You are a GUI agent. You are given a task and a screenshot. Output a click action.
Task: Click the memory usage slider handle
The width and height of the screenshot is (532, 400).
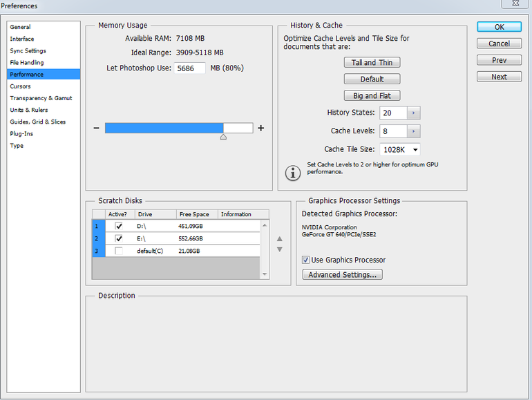(x=223, y=137)
